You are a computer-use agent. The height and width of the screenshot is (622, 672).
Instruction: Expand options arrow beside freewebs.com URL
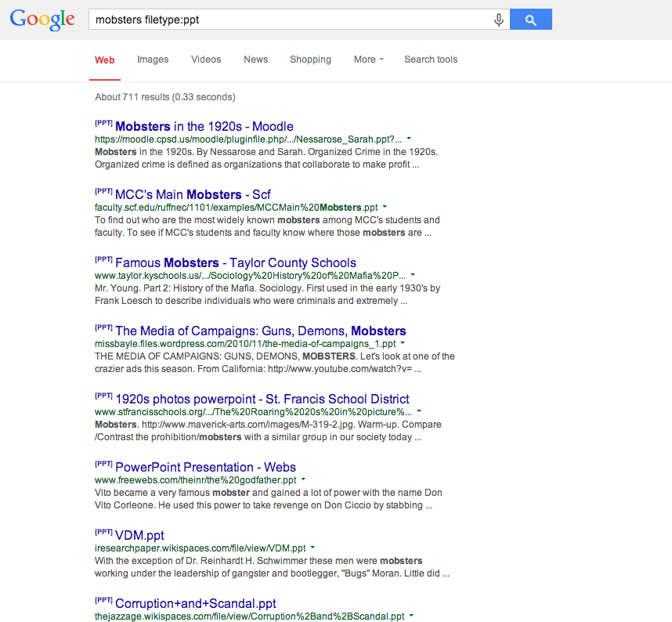point(303,479)
